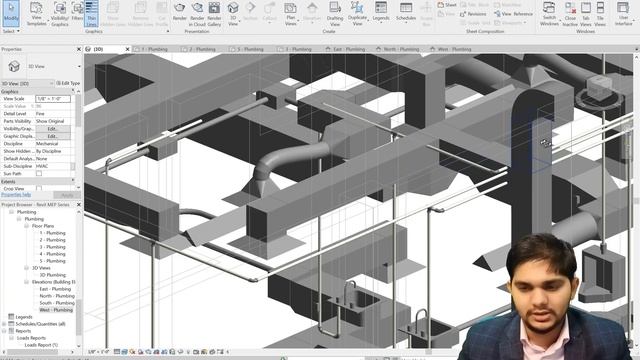Launch Render in Cloud

point(197,13)
